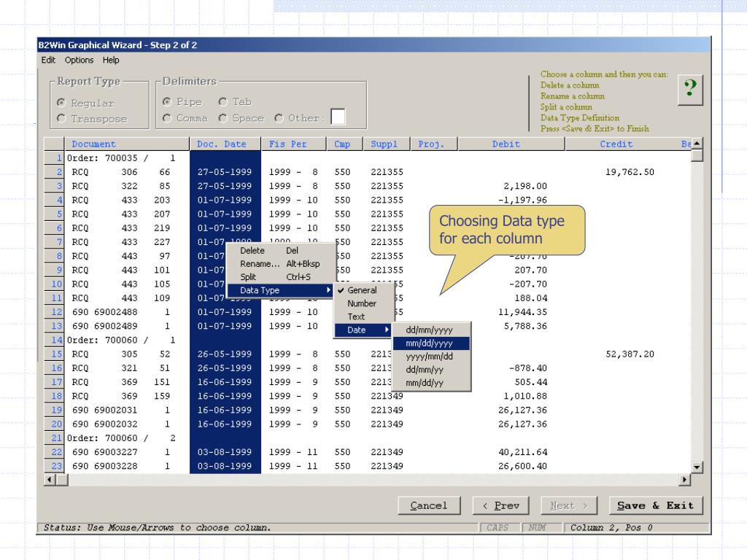Click 'Column 2, Pos 0' status bar entry

(x=611, y=528)
